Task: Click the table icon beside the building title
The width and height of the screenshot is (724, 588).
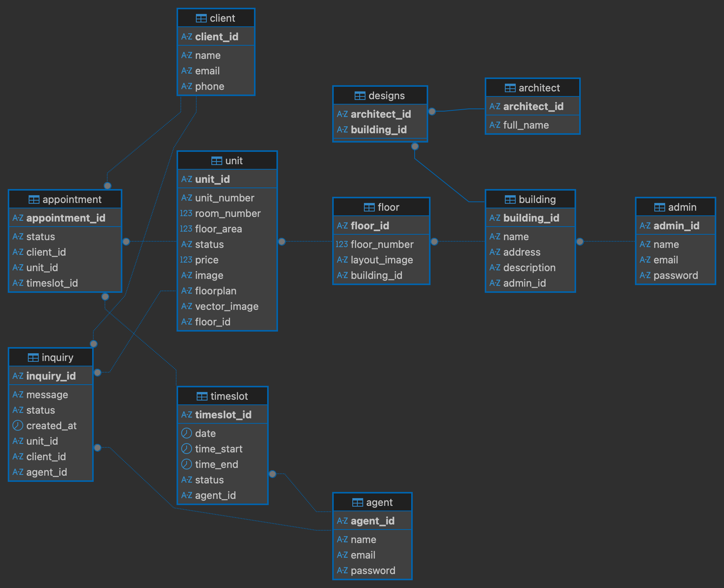Action: click(510, 199)
